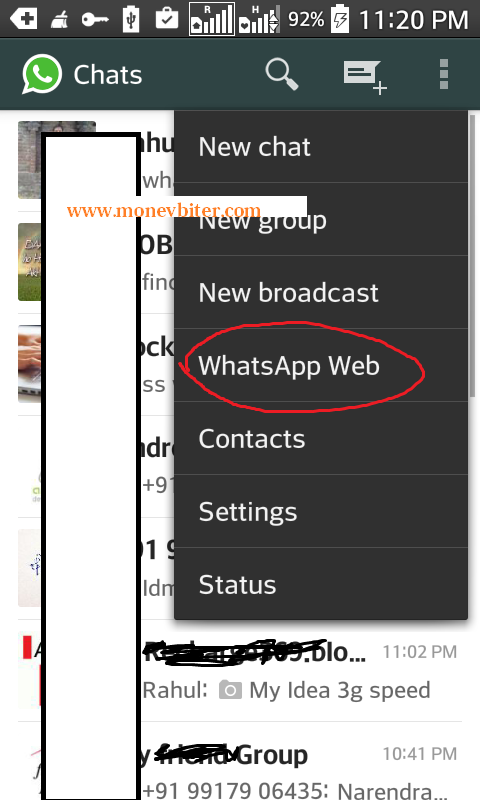This screenshot has width=480, height=800.
Task: Open Settings from the menu
Action: coord(321,511)
